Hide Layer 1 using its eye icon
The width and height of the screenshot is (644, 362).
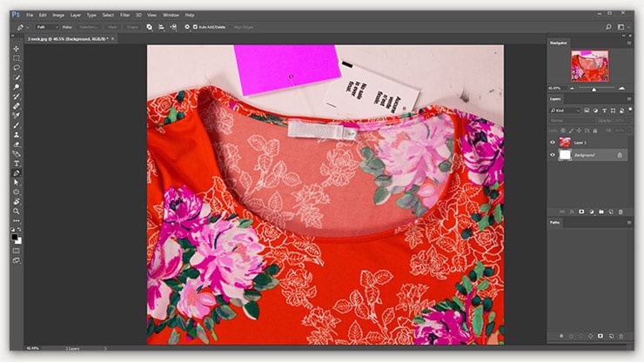tap(553, 142)
